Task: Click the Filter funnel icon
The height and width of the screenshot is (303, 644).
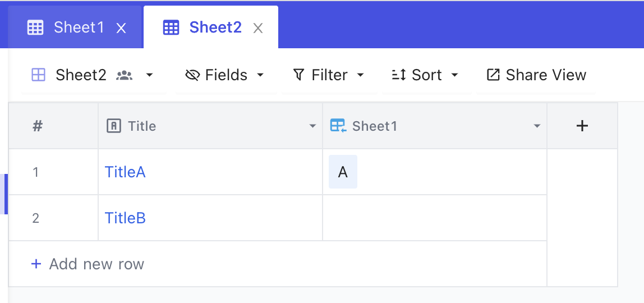Action: point(298,75)
